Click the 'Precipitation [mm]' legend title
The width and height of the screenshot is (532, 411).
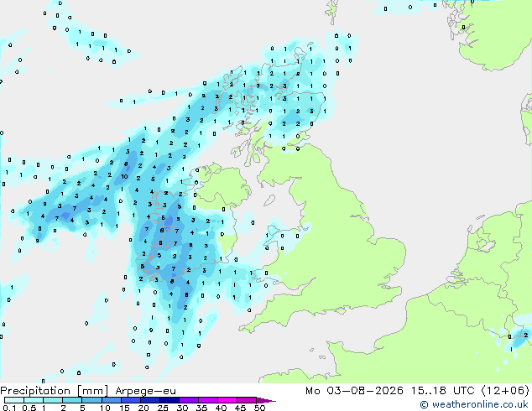54,391
